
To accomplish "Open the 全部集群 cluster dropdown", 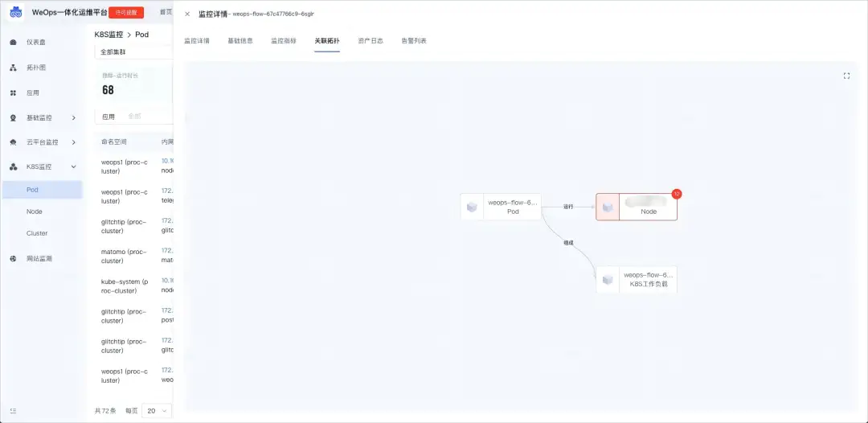I will coord(134,52).
